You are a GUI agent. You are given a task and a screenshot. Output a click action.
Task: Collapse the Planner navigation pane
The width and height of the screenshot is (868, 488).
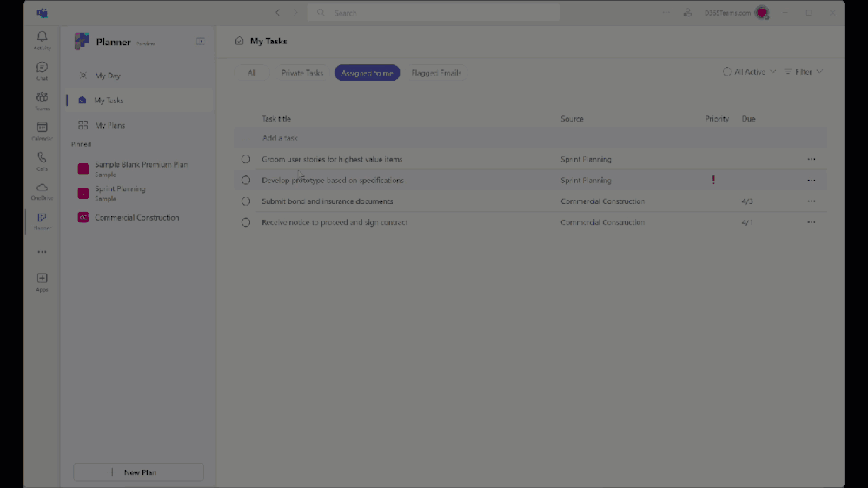point(201,42)
